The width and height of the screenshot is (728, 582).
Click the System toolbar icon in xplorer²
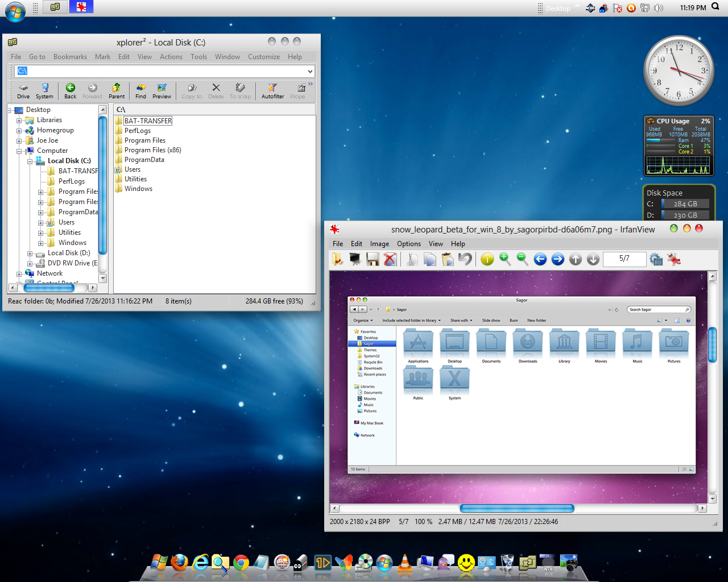[44, 91]
